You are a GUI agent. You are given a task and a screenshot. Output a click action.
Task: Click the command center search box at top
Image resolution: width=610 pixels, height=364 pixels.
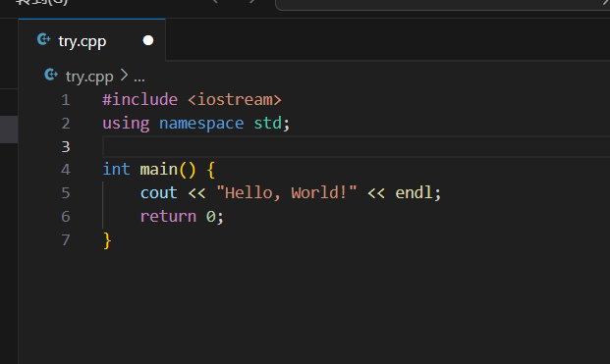click(x=442, y=4)
